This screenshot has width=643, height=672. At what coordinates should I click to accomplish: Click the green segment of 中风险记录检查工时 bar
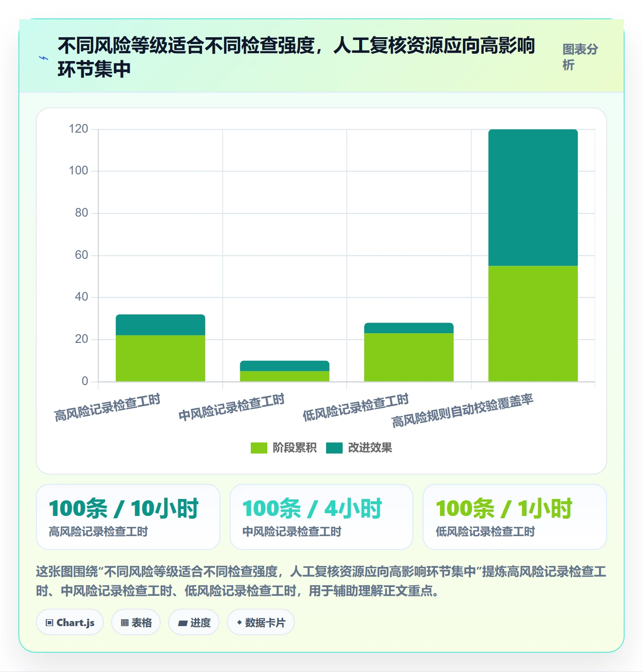[x=285, y=376]
